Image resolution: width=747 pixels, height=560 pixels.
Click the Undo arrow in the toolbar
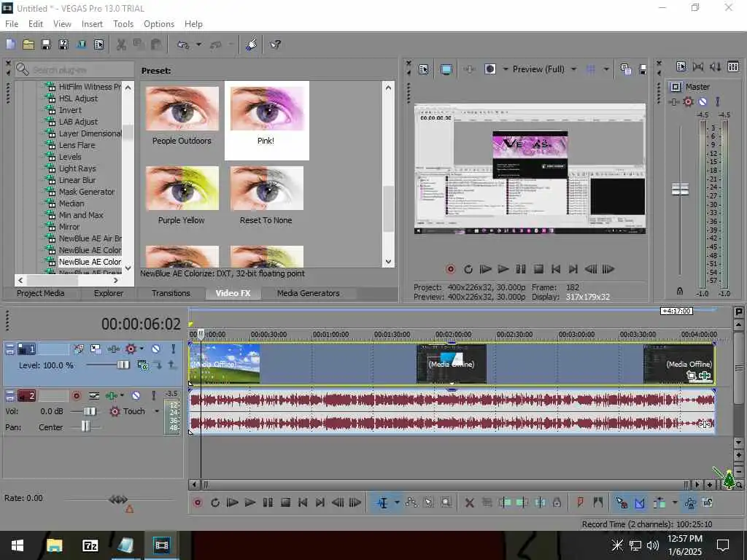(183, 44)
